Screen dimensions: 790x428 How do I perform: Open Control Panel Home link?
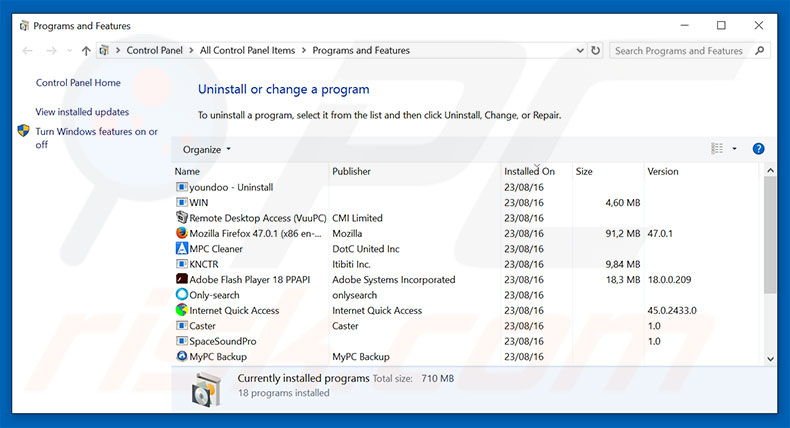click(78, 83)
